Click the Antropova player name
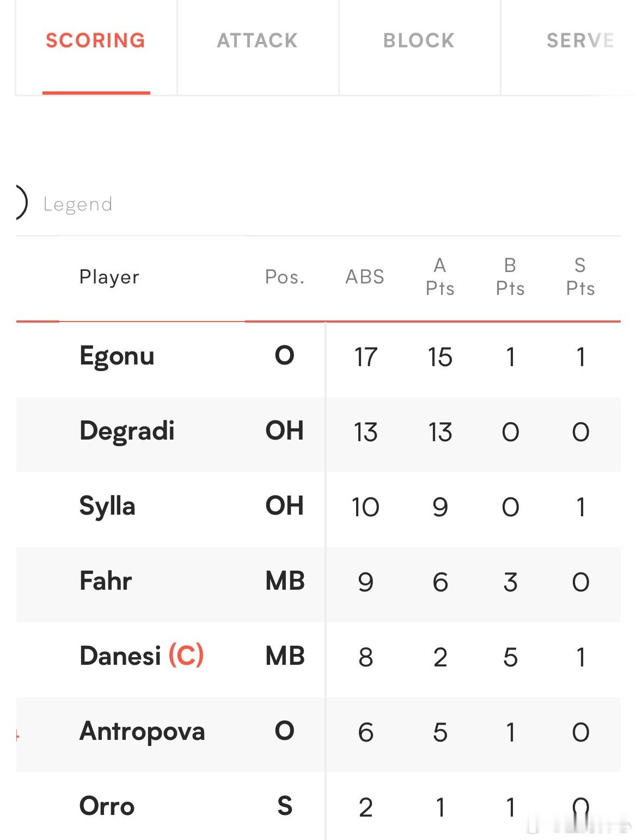The width and height of the screenshot is (637, 840). [x=142, y=731]
